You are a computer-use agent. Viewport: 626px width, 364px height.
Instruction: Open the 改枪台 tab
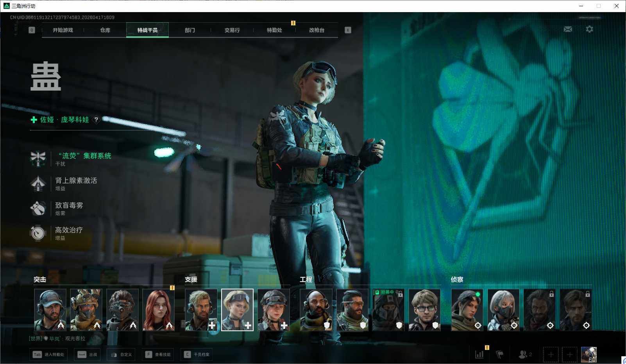point(317,30)
